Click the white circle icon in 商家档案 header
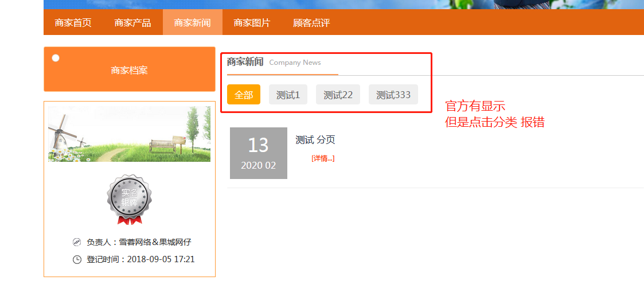Screen dimensions: 644x284 click(x=56, y=58)
